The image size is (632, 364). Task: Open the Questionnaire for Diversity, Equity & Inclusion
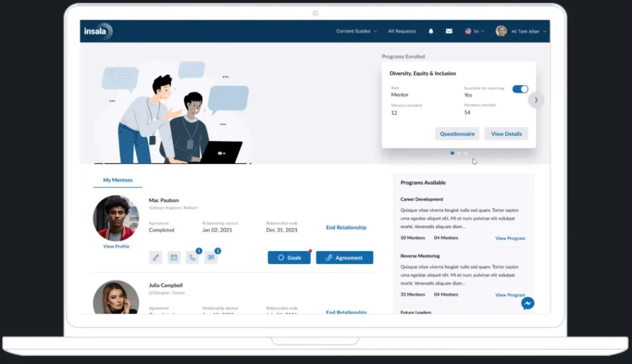[457, 133]
